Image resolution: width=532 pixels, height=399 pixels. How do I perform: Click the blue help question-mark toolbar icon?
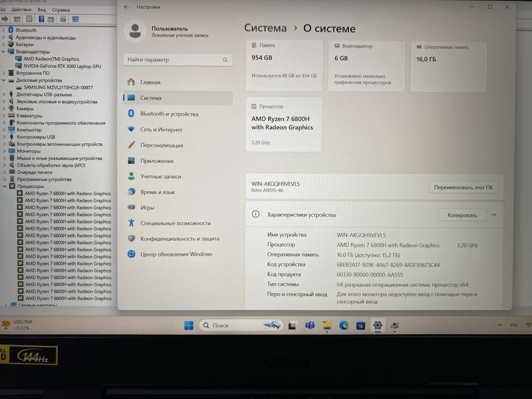41,19
